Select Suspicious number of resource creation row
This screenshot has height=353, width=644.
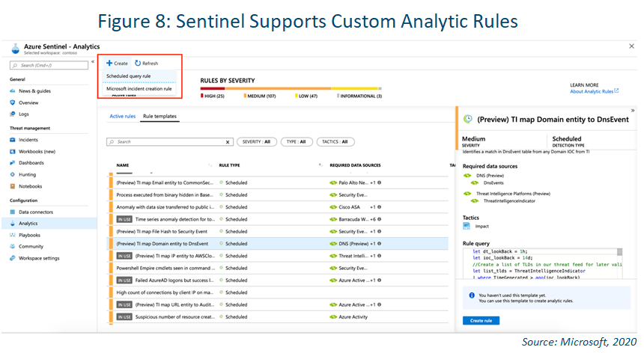(x=278, y=317)
